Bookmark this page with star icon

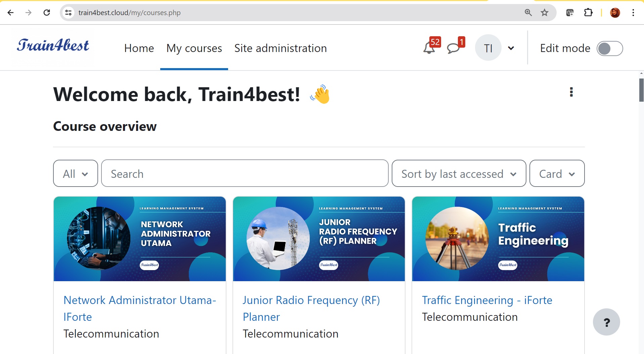(544, 13)
